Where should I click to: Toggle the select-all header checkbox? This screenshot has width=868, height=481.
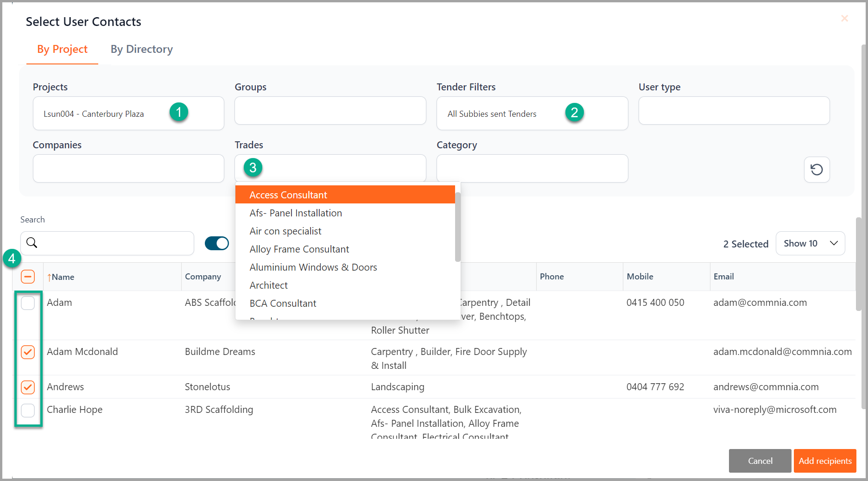28,277
